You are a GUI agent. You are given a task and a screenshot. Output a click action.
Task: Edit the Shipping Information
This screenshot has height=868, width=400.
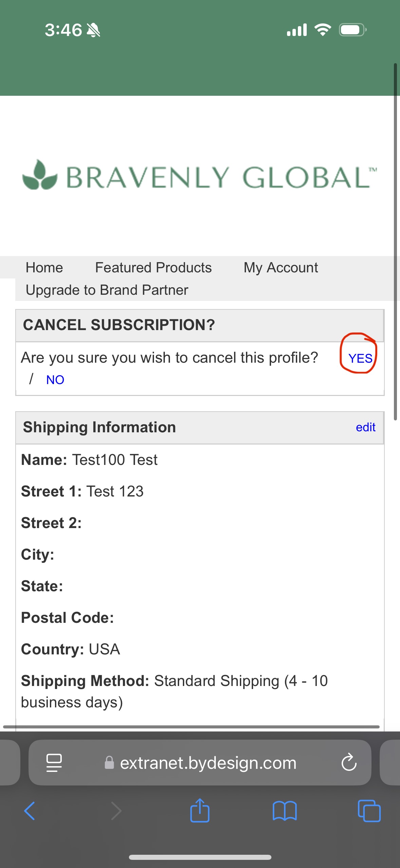click(x=365, y=427)
